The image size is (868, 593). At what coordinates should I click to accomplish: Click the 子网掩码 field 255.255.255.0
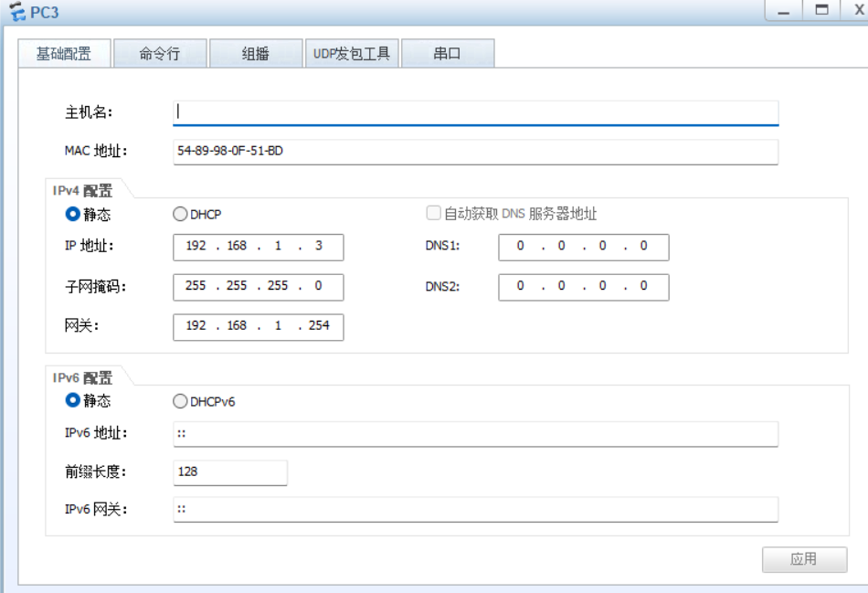coord(258,287)
